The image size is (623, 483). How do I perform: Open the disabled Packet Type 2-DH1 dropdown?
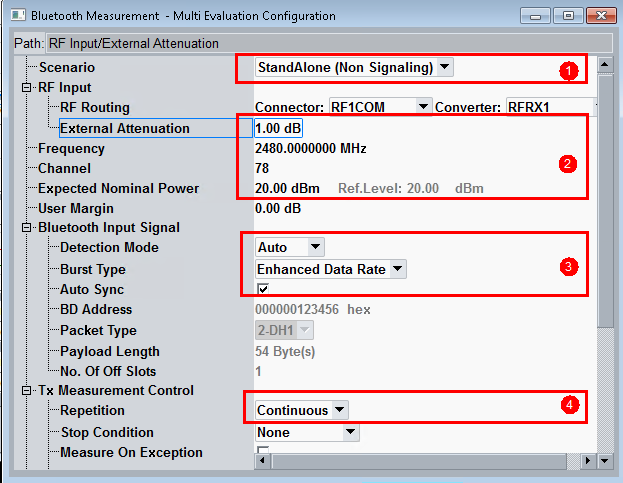click(x=284, y=330)
